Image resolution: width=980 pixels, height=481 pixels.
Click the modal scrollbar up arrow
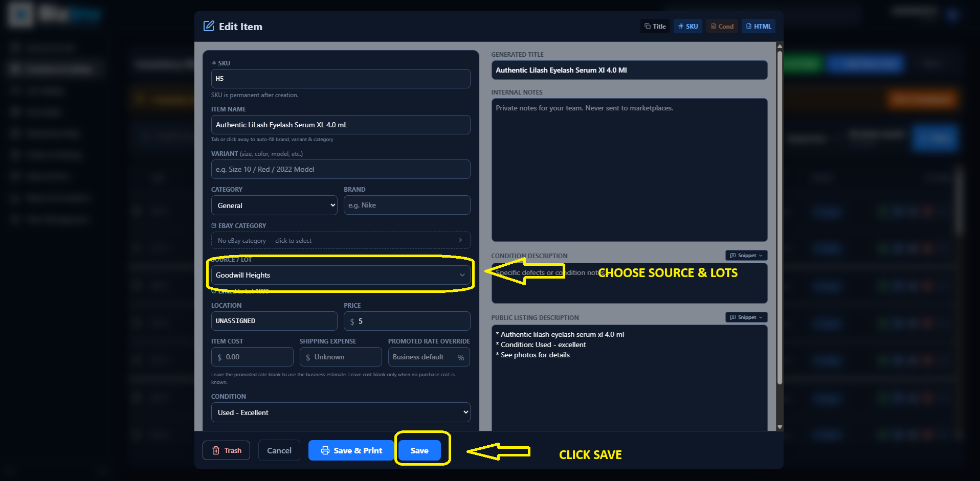pos(779,47)
